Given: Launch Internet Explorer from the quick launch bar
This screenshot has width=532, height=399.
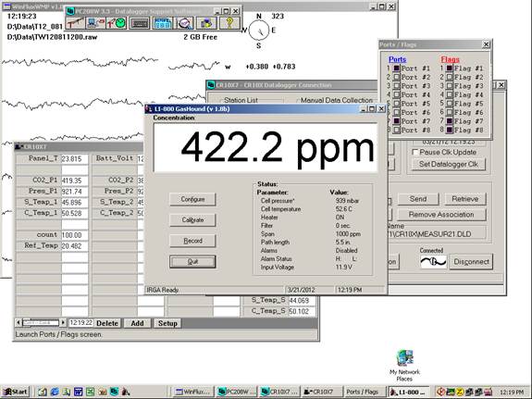Looking at the screenshot, I should point(55,392).
